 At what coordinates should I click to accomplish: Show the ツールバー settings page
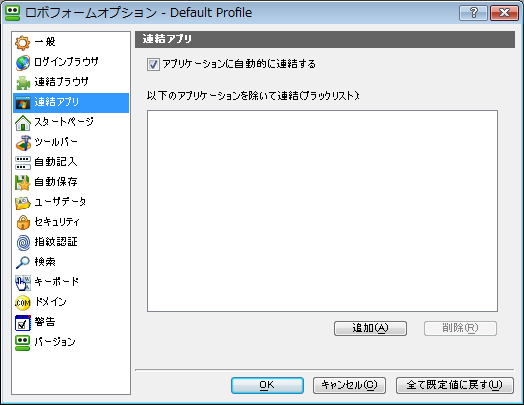[56, 142]
